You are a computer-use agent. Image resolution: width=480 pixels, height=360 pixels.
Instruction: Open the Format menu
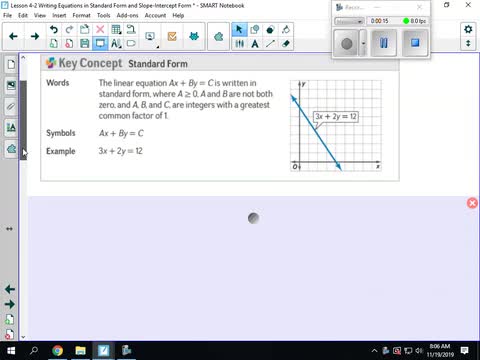click(81, 15)
